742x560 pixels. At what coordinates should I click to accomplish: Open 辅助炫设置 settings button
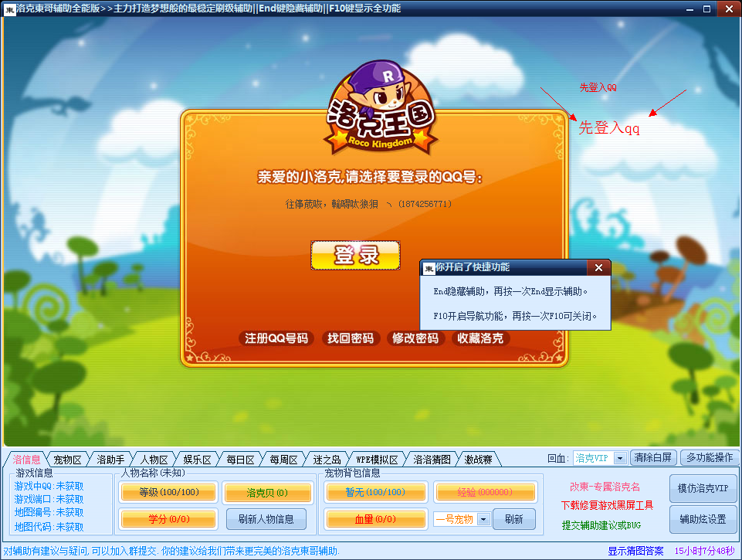point(703,519)
